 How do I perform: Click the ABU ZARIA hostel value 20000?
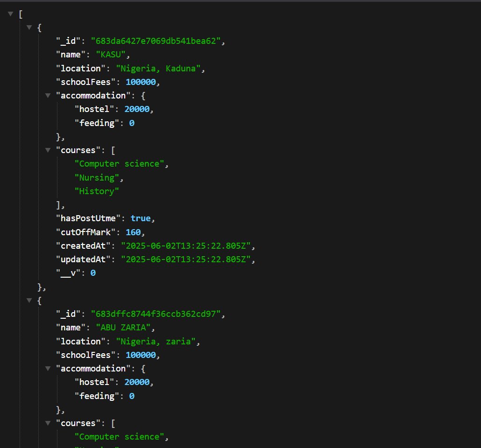[x=137, y=382]
